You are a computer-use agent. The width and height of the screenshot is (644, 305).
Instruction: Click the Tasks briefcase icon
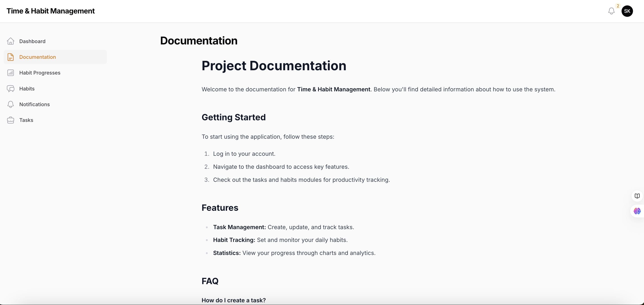pyautogui.click(x=11, y=120)
